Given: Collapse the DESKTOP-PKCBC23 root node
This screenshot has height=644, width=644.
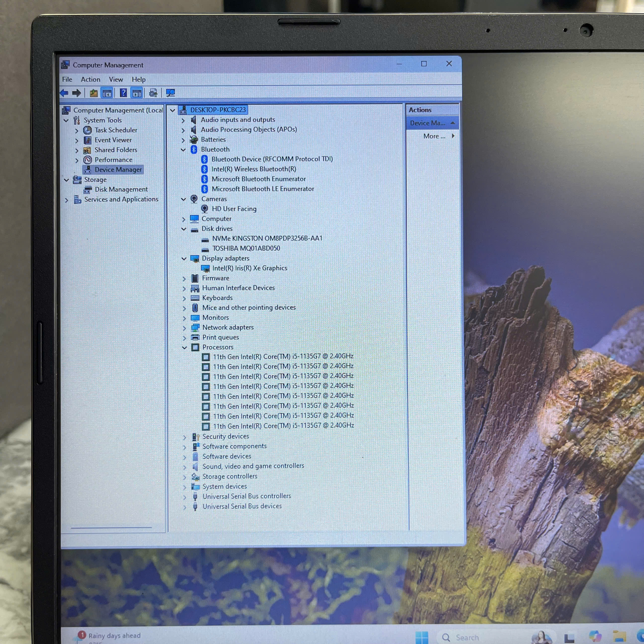Looking at the screenshot, I should (172, 110).
